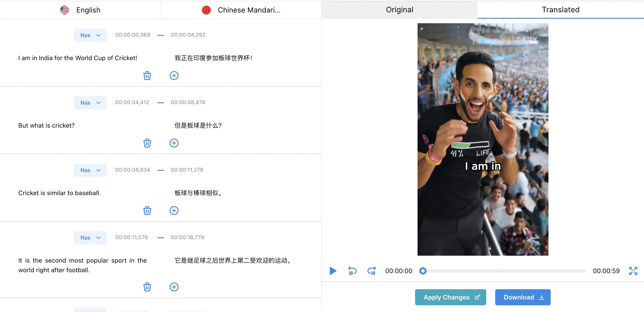Click add segment icon below 'But what is cricket?'
The image size is (644, 312).
tap(173, 143)
